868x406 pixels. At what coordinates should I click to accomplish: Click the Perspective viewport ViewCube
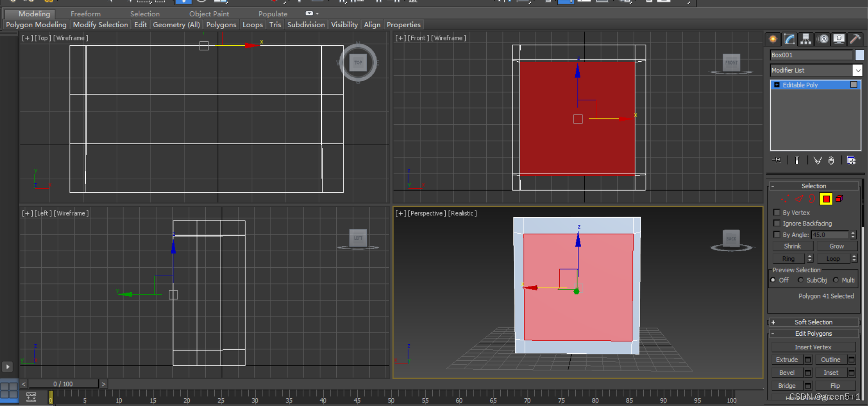pyautogui.click(x=731, y=238)
